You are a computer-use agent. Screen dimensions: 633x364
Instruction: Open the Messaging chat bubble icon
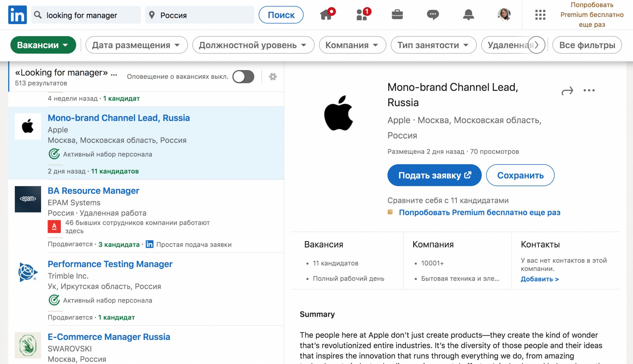coord(433,15)
